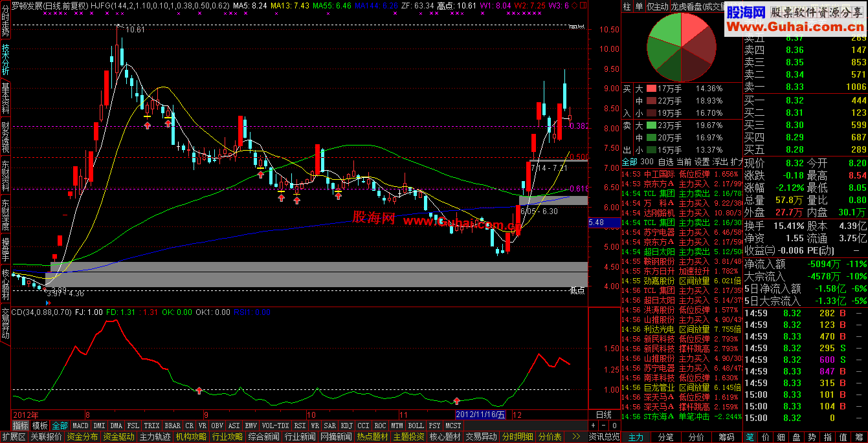Select the 筹 tab in bottom-right strip
868x443 pixels.
click(x=859, y=437)
